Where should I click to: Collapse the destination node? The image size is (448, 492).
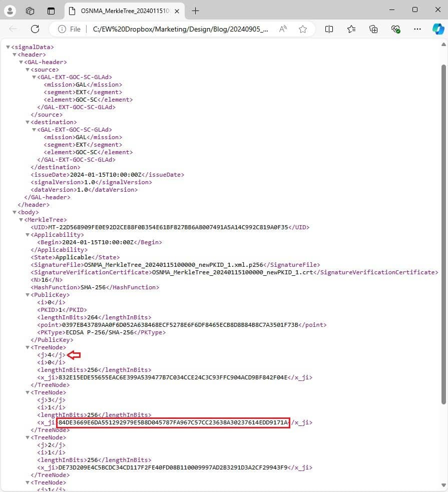pyautogui.click(x=28, y=122)
